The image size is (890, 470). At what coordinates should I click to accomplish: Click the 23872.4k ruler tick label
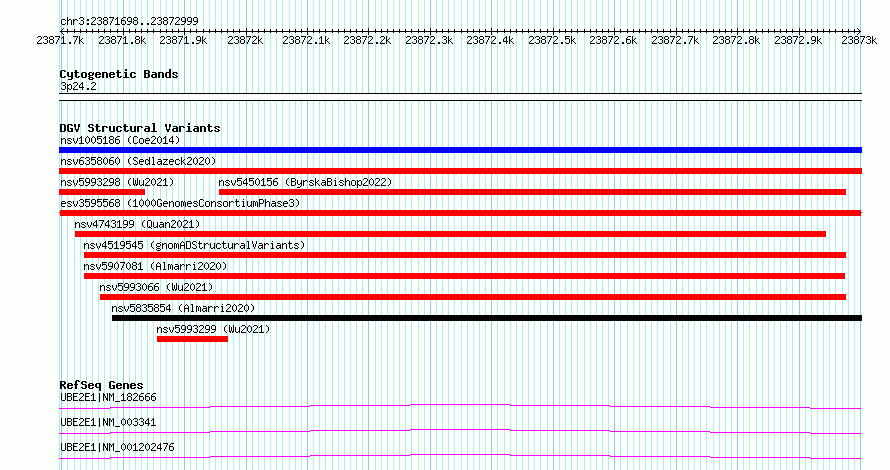click(x=490, y=40)
